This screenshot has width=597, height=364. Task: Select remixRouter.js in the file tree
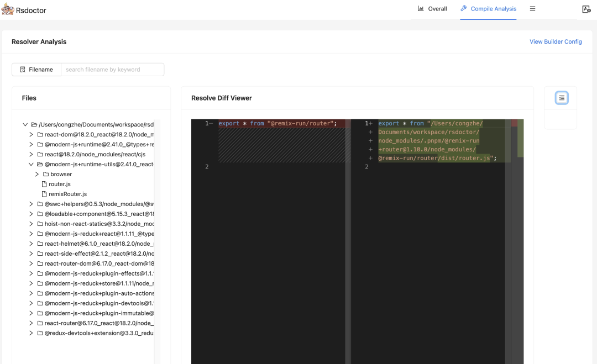[x=67, y=194]
